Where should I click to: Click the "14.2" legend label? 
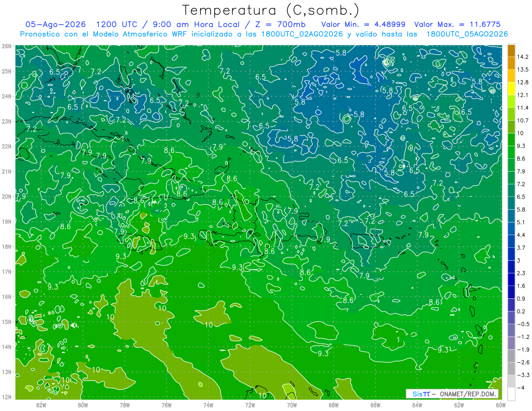pyautogui.click(x=522, y=57)
